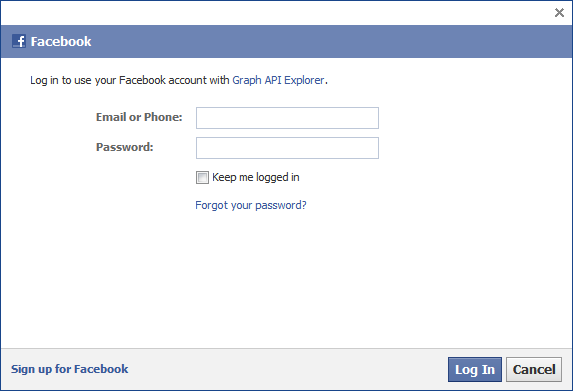Click the 'Keep me logged in' label text
Image resolution: width=573 pixels, height=391 pixels.
pos(256,177)
